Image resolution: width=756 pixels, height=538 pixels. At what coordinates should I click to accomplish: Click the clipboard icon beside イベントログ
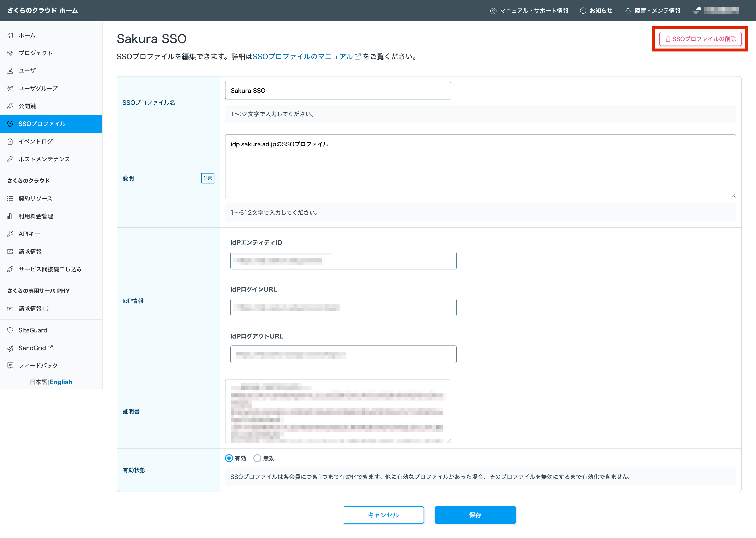pos(10,141)
